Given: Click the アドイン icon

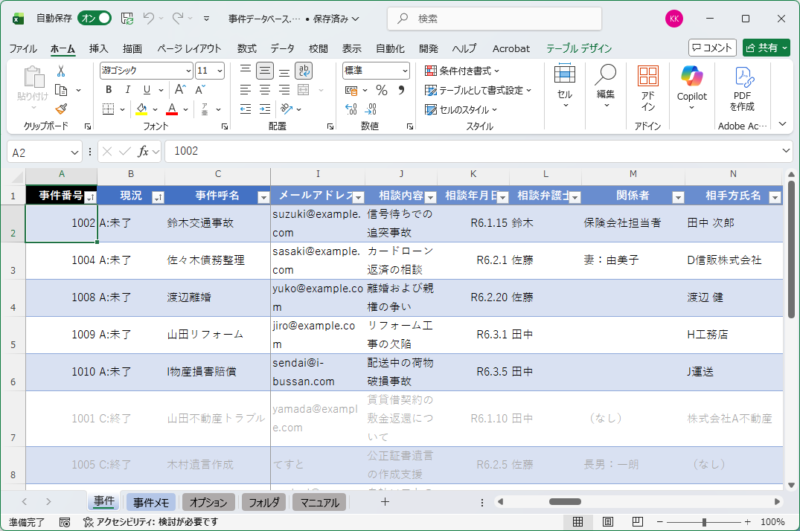Looking at the screenshot, I should [x=648, y=87].
